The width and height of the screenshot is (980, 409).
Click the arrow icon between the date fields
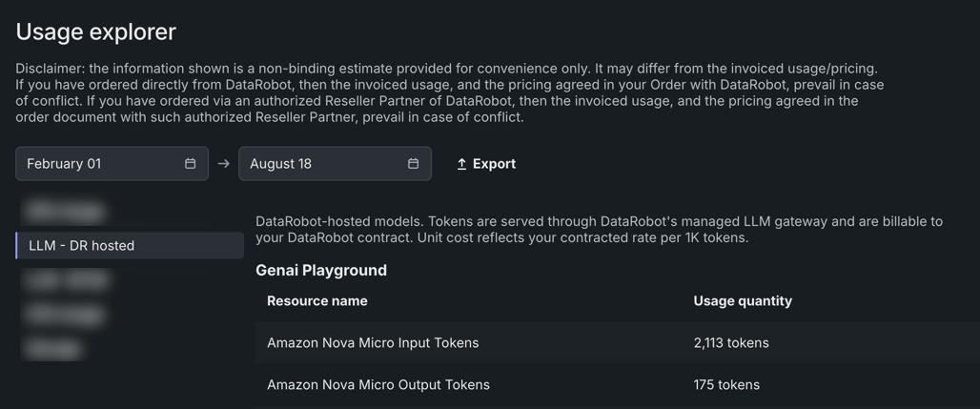[224, 164]
